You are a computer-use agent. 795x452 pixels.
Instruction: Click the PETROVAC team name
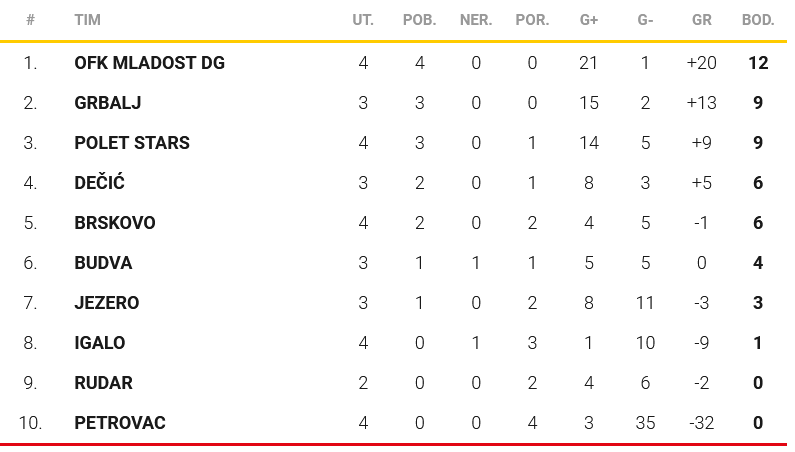[x=120, y=423]
